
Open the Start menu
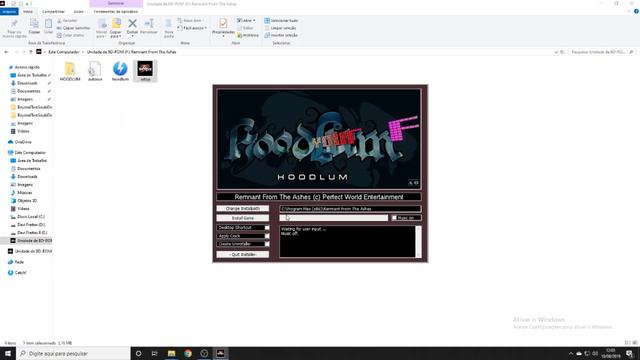(x=8, y=353)
